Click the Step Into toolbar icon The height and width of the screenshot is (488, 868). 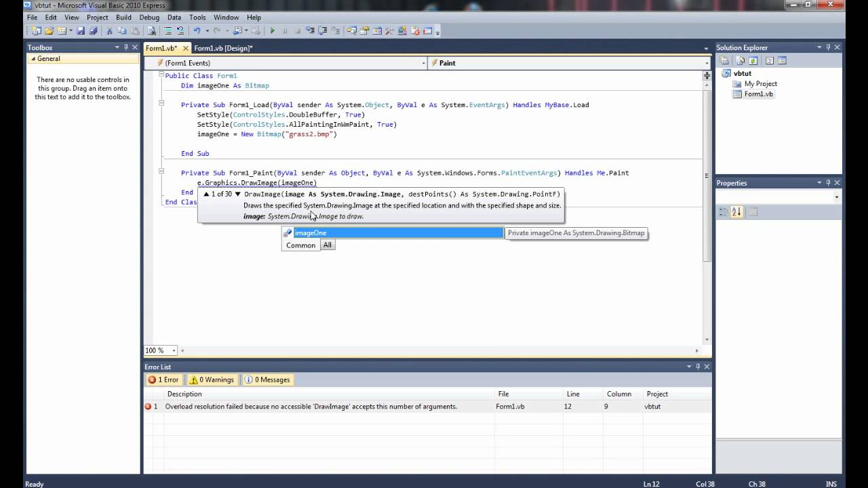[x=310, y=30]
